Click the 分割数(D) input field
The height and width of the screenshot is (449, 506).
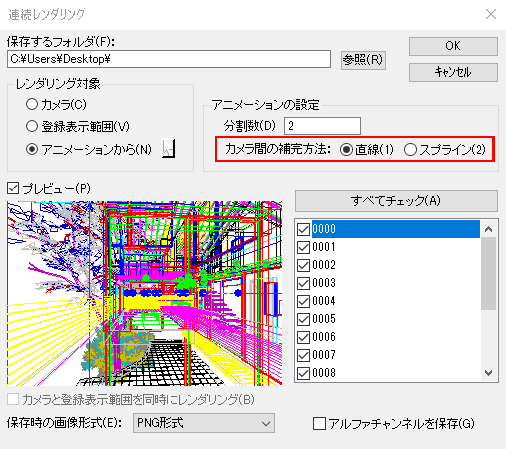(322, 126)
